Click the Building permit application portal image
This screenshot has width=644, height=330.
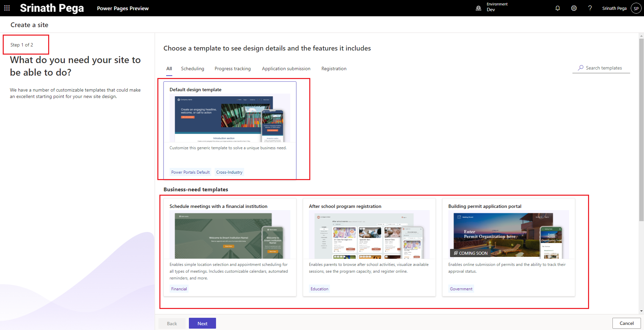508,235
